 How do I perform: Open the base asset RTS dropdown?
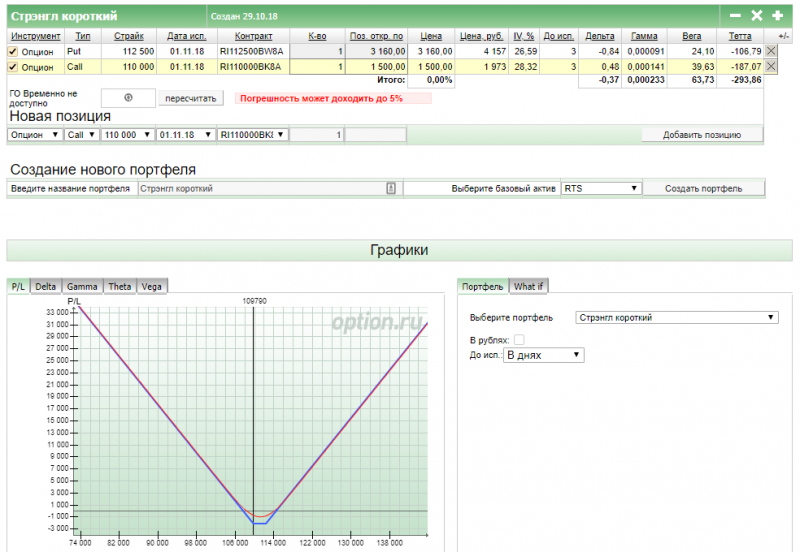pyautogui.click(x=601, y=189)
